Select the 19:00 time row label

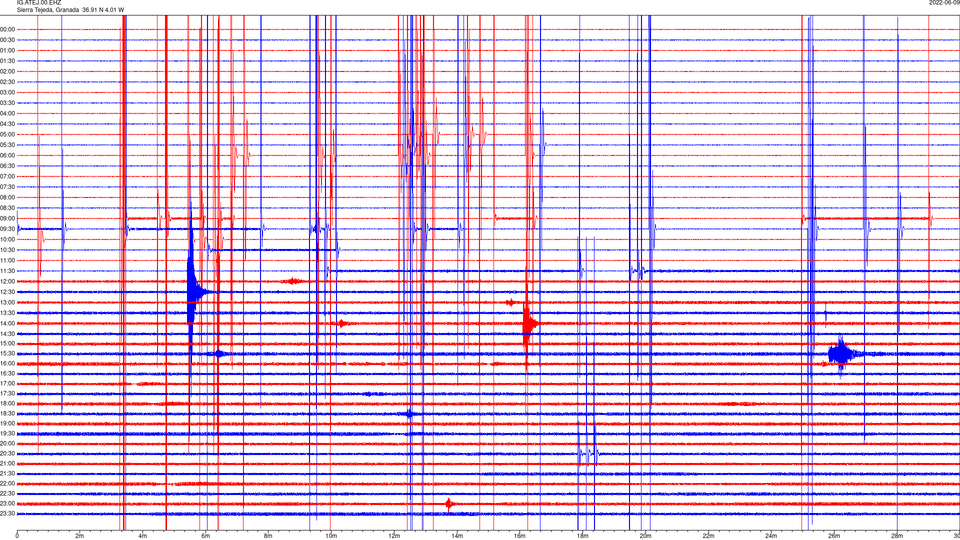pos(8,424)
